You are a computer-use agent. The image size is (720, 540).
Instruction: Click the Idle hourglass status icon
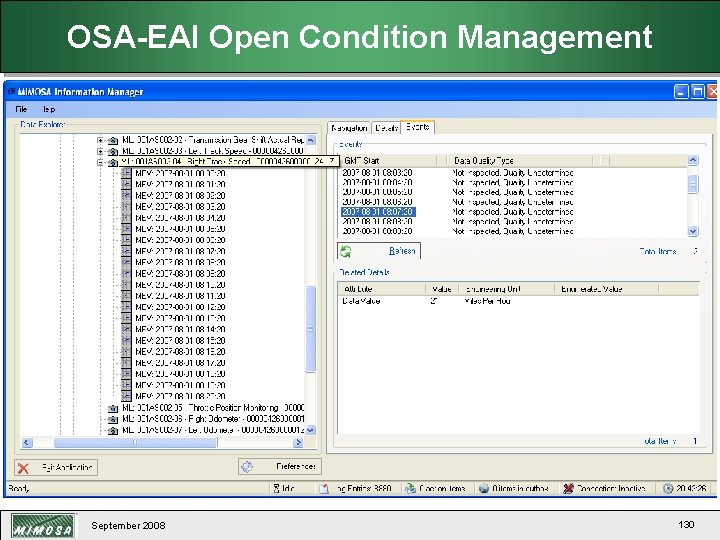tap(276, 489)
